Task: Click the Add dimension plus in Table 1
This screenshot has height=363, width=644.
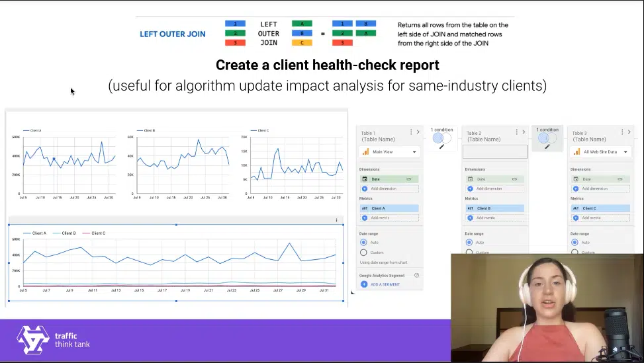Action: pyautogui.click(x=364, y=188)
